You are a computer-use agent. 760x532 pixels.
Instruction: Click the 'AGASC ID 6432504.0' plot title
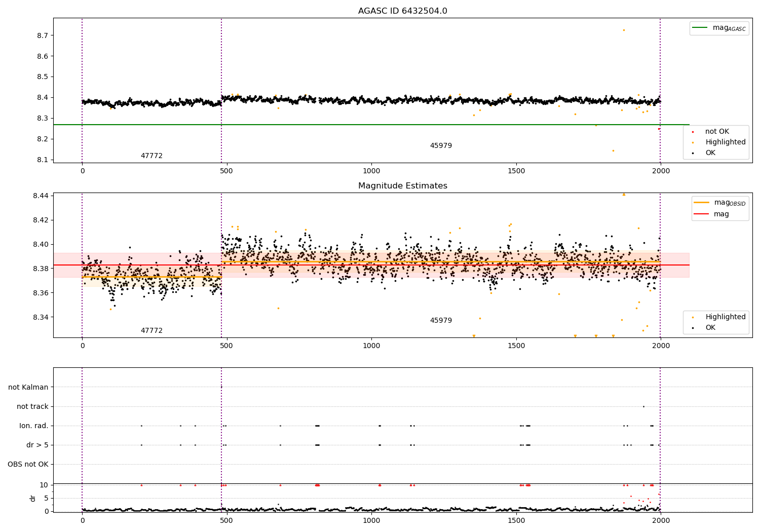402,11
